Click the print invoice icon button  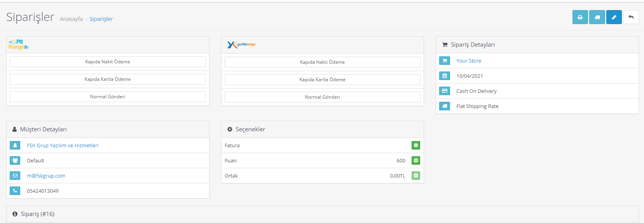(580, 17)
